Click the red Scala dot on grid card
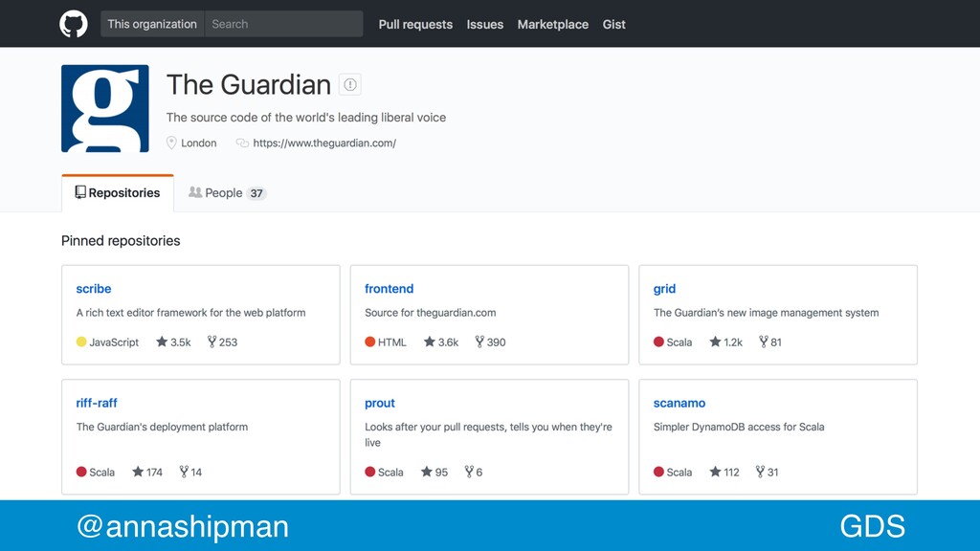This screenshot has width=980, height=551. [x=658, y=342]
